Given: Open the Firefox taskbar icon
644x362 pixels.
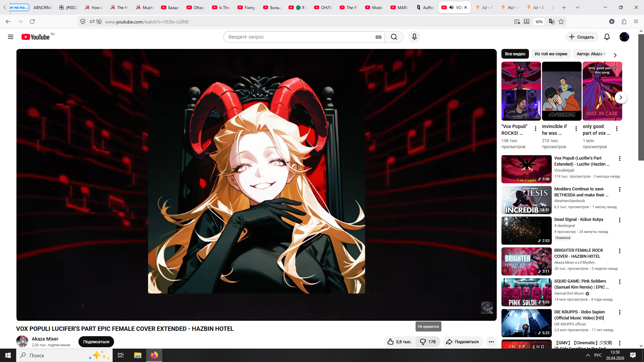Looking at the screenshot, I should pos(154,355).
